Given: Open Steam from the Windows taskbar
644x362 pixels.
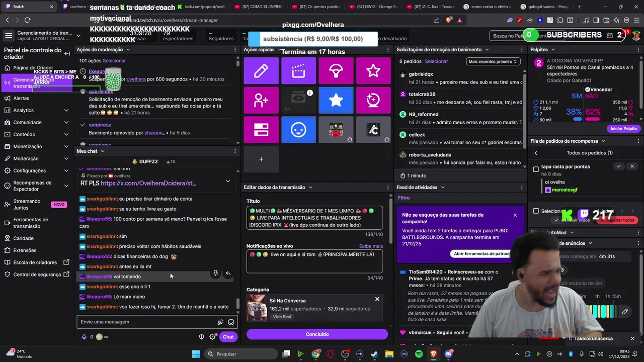Looking at the screenshot, I should click(x=374, y=354).
